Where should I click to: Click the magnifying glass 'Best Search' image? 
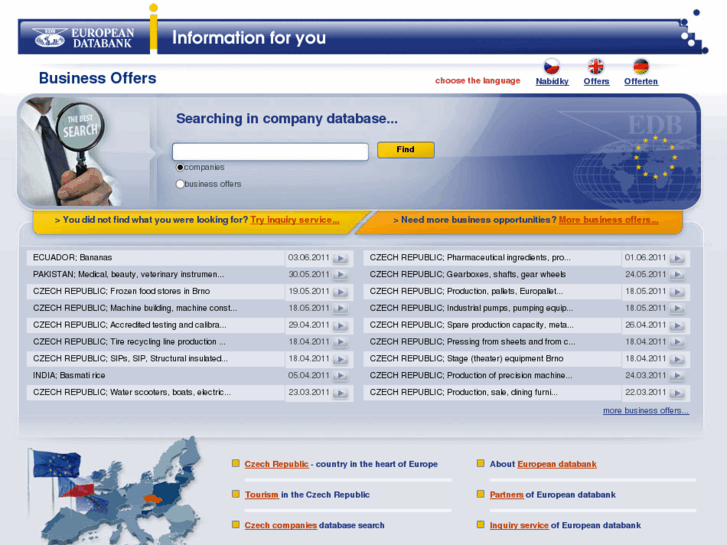pos(72,152)
